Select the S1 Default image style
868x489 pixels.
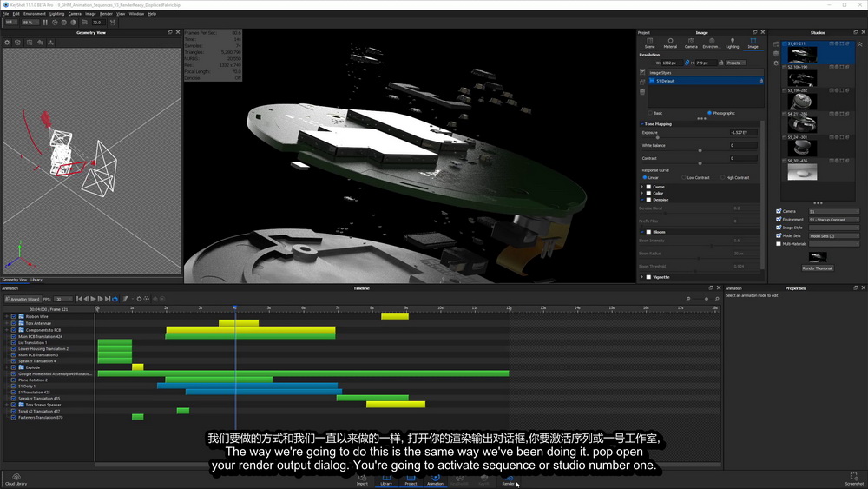point(706,81)
